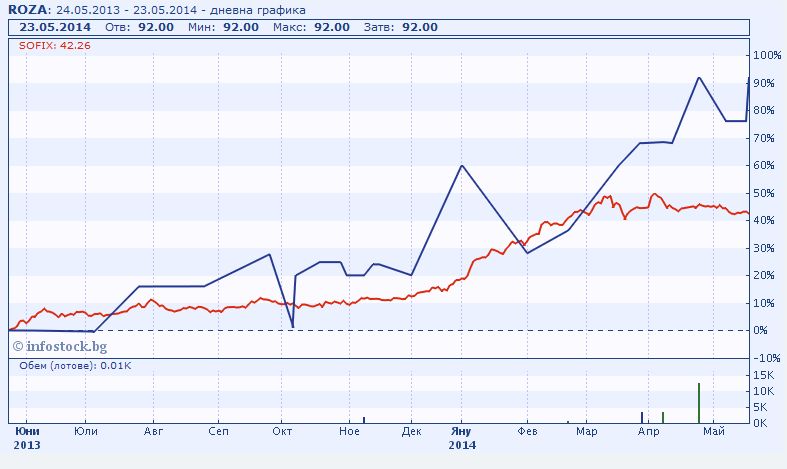Click the blue line's October low near 0%

coord(293,327)
